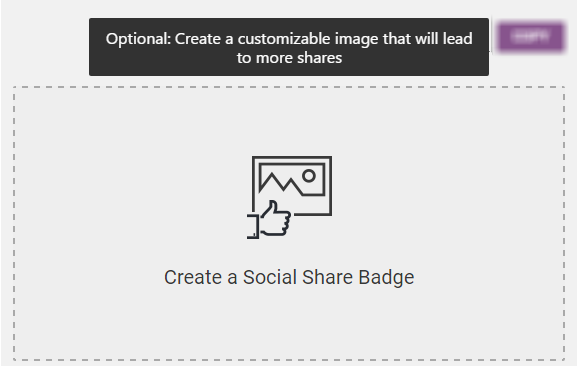This screenshot has height=366, width=577.
Task: Open badge creator via the center icon
Action: [x=290, y=197]
